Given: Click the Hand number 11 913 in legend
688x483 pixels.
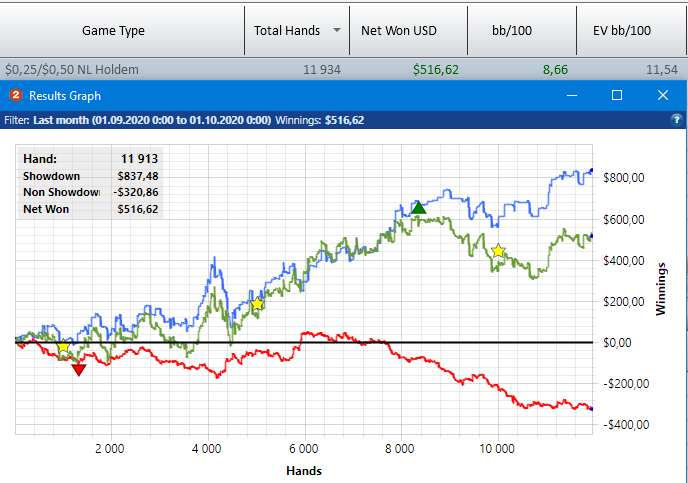Looking at the screenshot, I should point(139,159).
